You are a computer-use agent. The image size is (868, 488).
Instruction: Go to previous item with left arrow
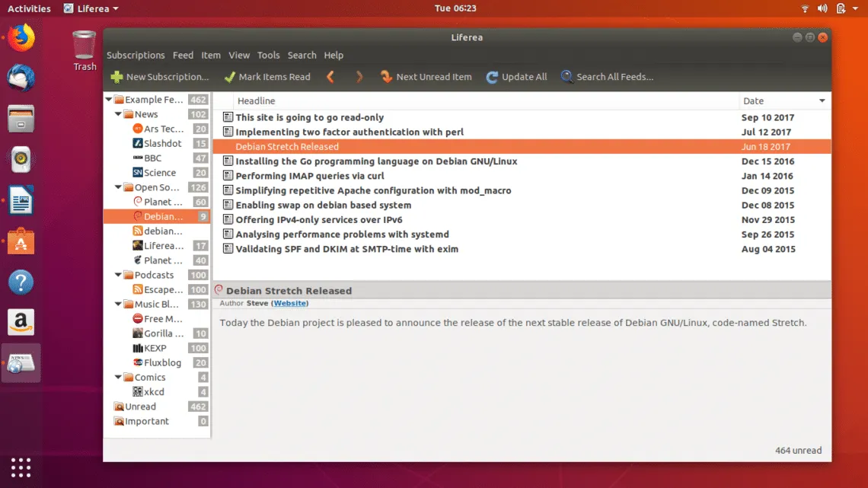tap(330, 77)
